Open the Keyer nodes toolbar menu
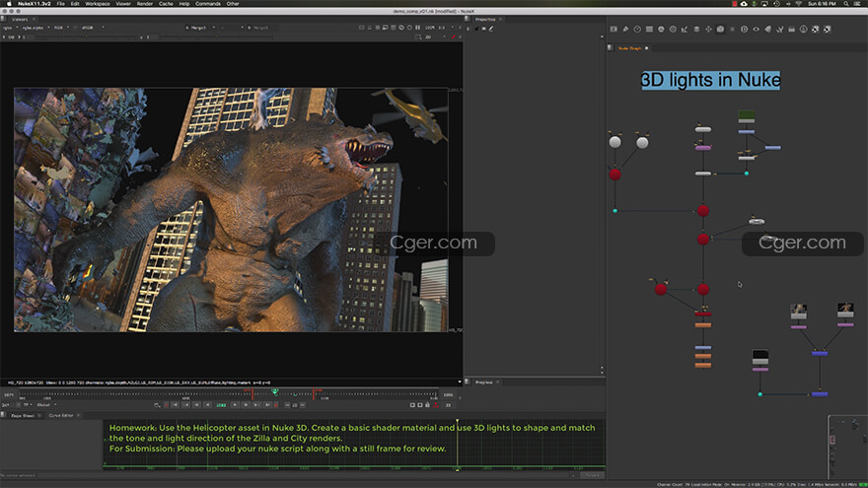 pyautogui.click(x=685, y=30)
